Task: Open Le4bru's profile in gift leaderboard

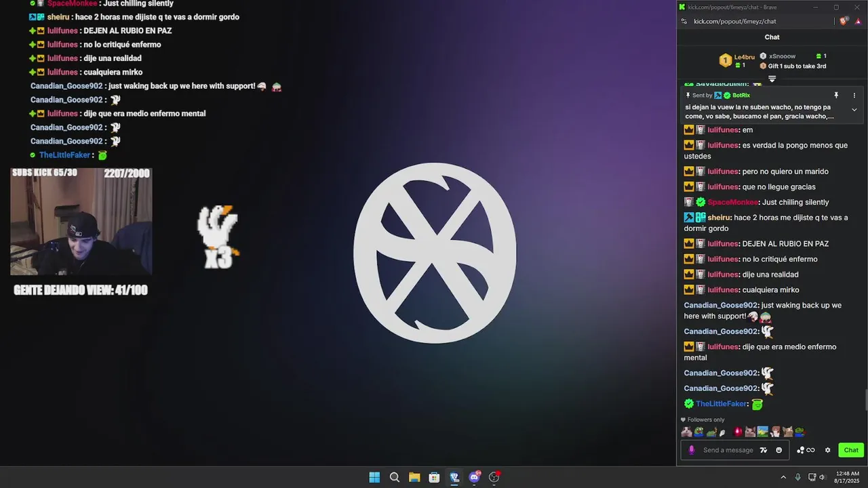Action: pos(744,57)
